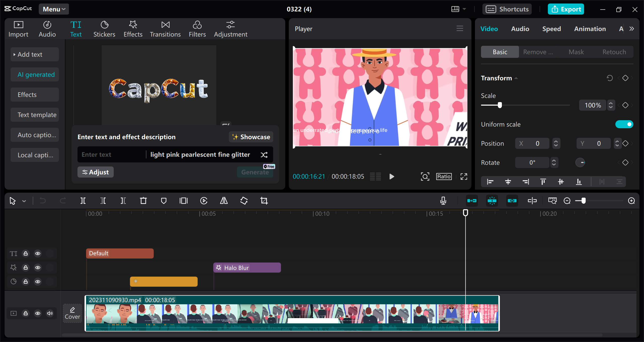
Task: Switch to the Animation tab in properties
Action: 590,28
